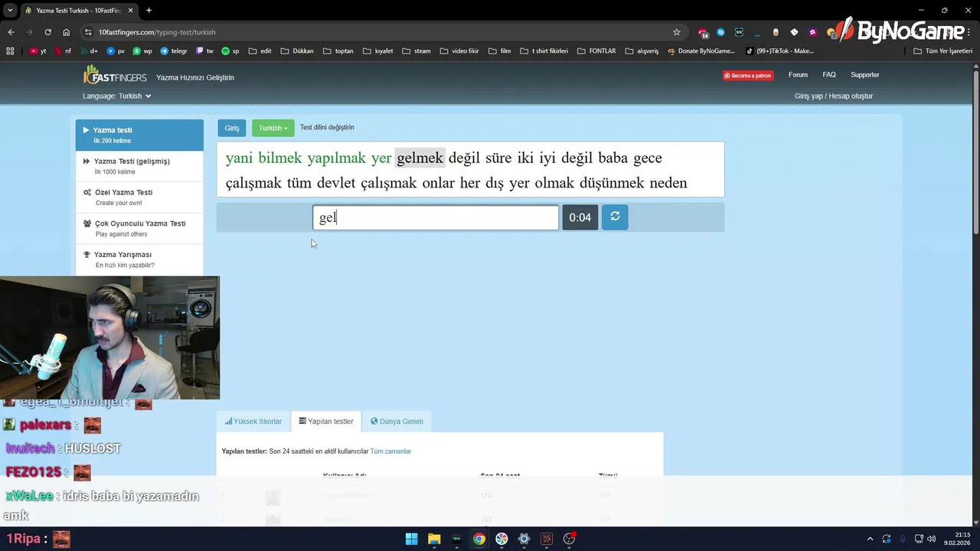Select Yazma Testi (gelişmiş) in the sidebar
This screenshot has width=980, height=551.
tap(139, 166)
